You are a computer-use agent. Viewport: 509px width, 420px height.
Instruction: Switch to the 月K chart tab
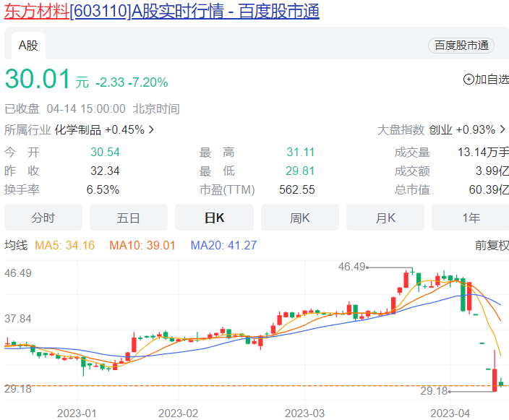point(385,218)
